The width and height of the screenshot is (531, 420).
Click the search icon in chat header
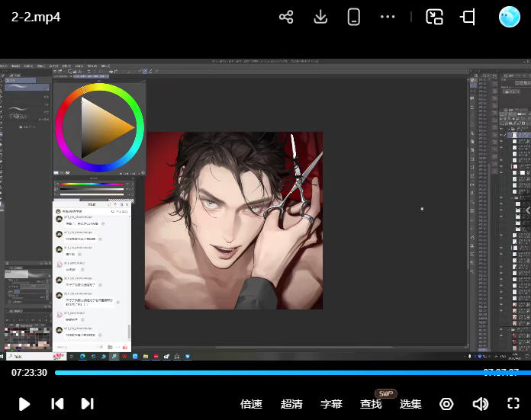click(x=113, y=211)
